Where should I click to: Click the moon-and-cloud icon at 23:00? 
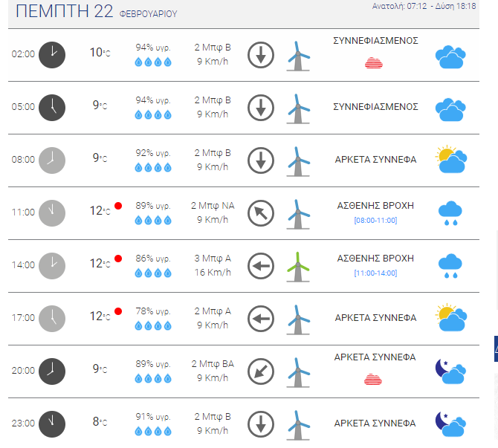450,423
